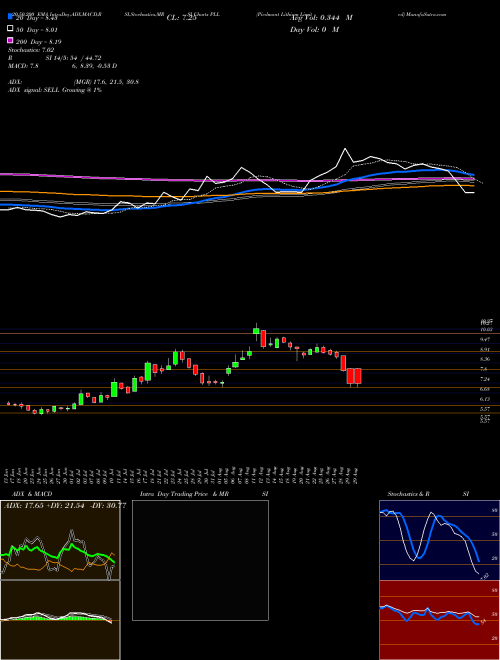Click the 'Day Vol: 0 M' text
Screen dimensions: 500x660
314,29
